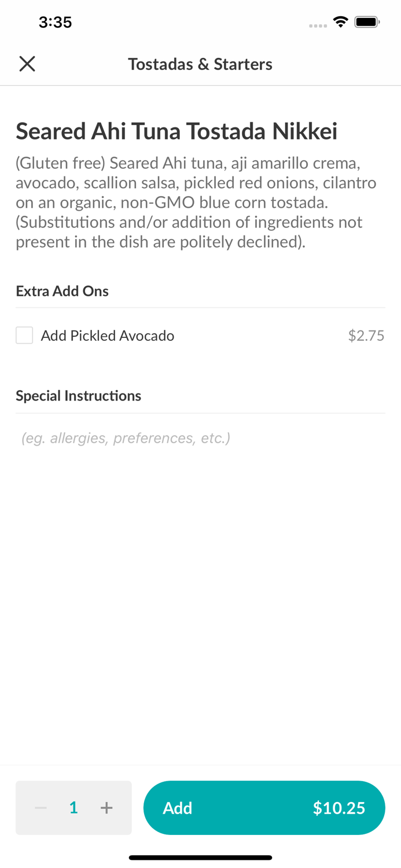
Task: Tap the battery indicator icon
Action: [367, 22]
